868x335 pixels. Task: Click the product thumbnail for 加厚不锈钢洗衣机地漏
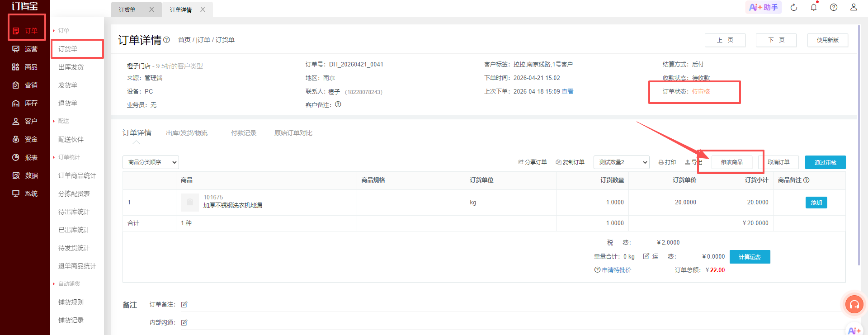[190, 203]
